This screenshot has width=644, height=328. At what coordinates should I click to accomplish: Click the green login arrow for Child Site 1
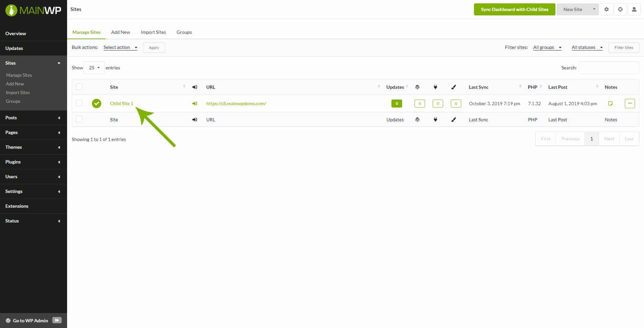195,104
